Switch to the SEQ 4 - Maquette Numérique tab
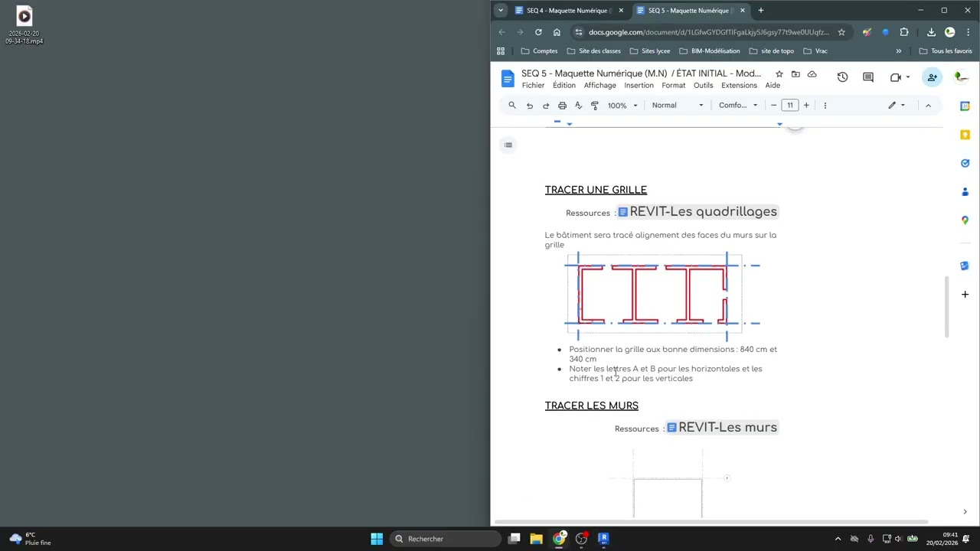Image resolution: width=980 pixels, height=551 pixels. (569, 11)
